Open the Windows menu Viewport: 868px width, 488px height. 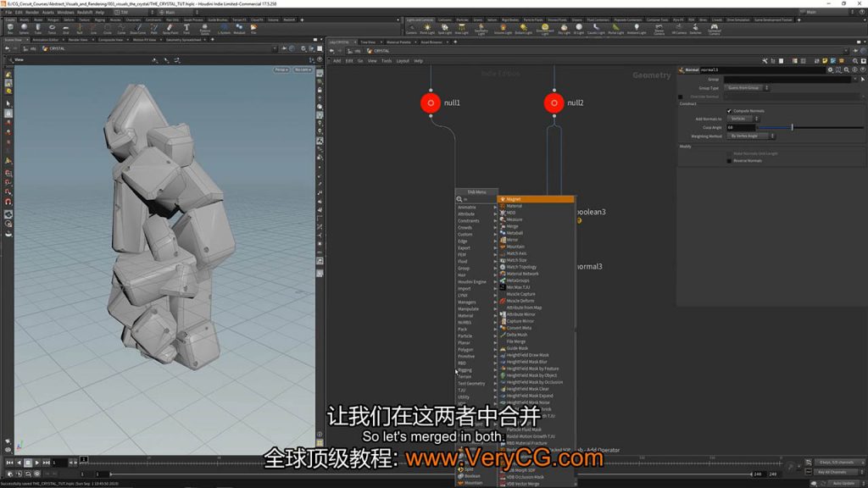(x=65, y=12)
